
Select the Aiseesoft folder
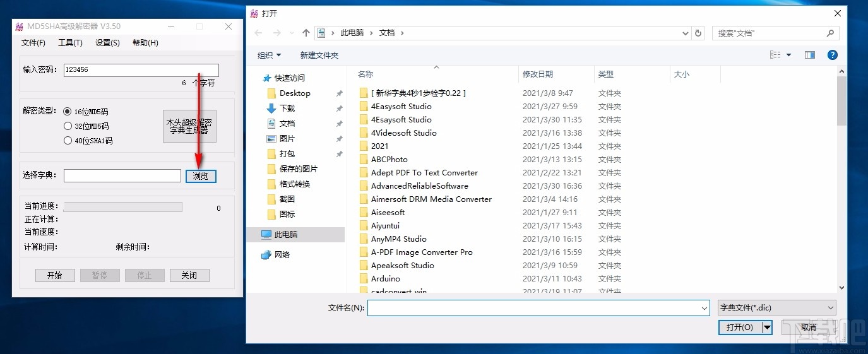(388, 213)
